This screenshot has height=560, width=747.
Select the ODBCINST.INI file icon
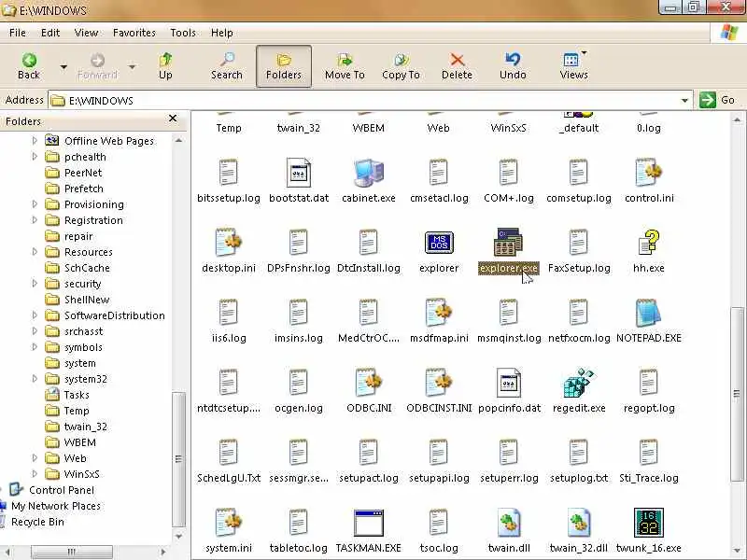(439, 383)
